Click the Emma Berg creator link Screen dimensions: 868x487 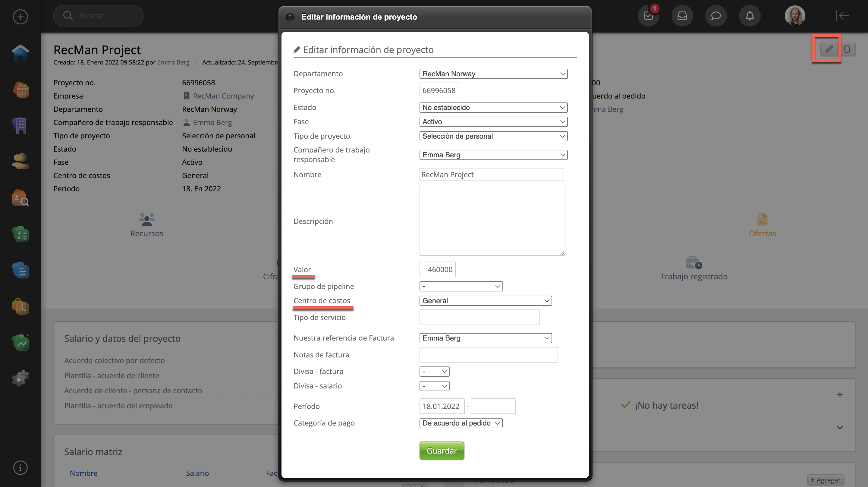point(173,62)
